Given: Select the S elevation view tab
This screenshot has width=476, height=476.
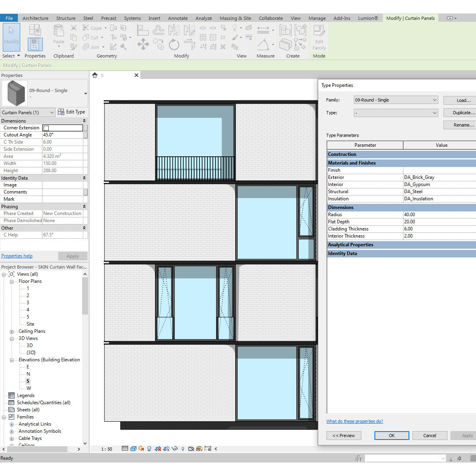Looking at the screenshot, I should click(102, 75).
